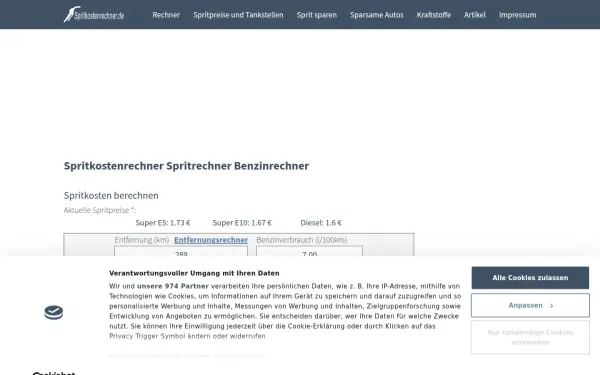Accept with Alle Cookies zulassen button

(530, 278)
